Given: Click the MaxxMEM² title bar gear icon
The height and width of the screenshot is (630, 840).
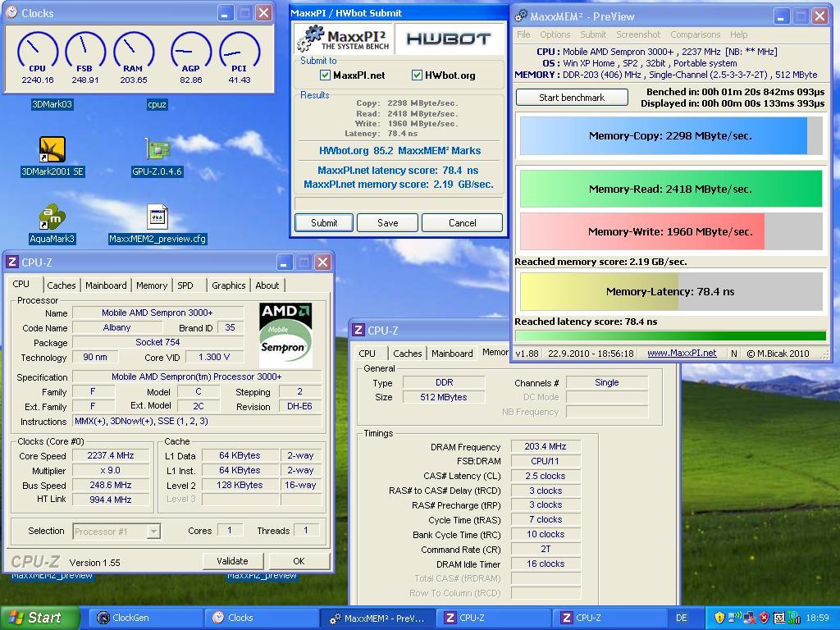Looking at the screenshot, I should click(x=521, y=16).
